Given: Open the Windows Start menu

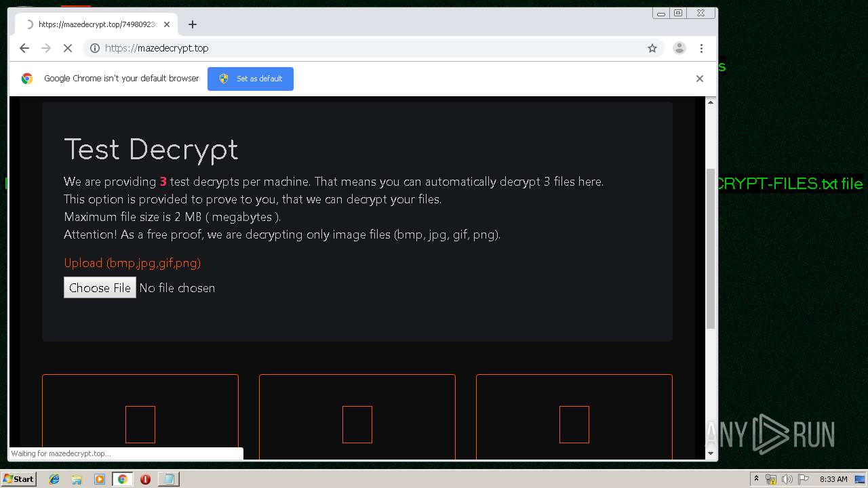Looking at the screenshot, I should coord(18,479).
